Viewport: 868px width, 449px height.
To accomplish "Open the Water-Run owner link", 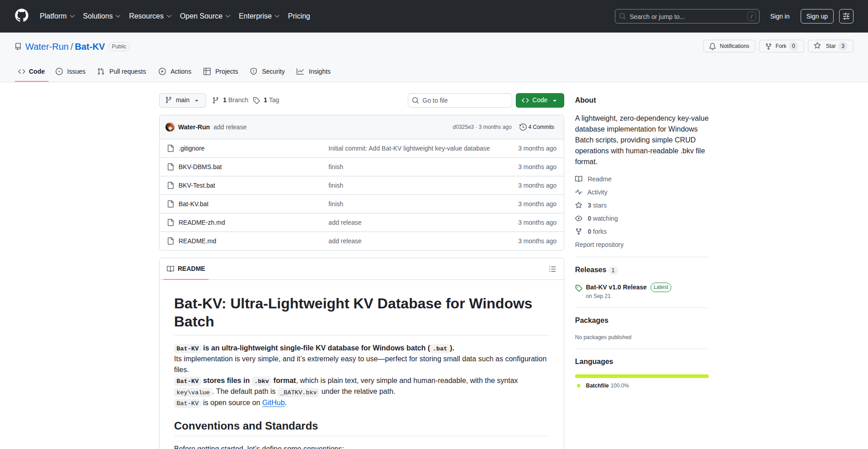I will pyautogui.click(x=47, y=47).
